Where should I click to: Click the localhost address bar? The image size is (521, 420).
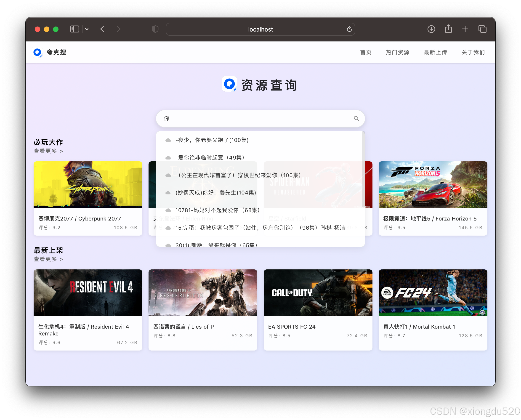point(260,29)
